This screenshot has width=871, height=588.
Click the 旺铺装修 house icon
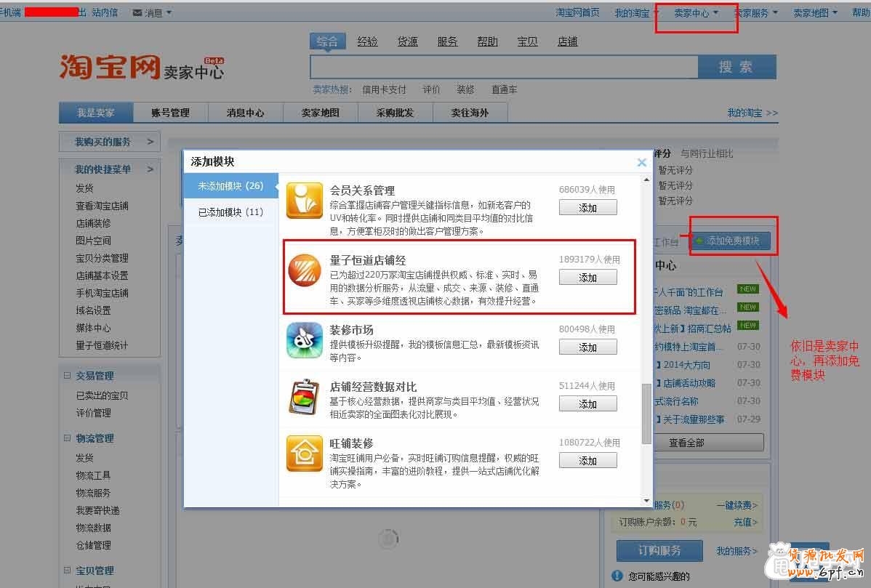304,453
